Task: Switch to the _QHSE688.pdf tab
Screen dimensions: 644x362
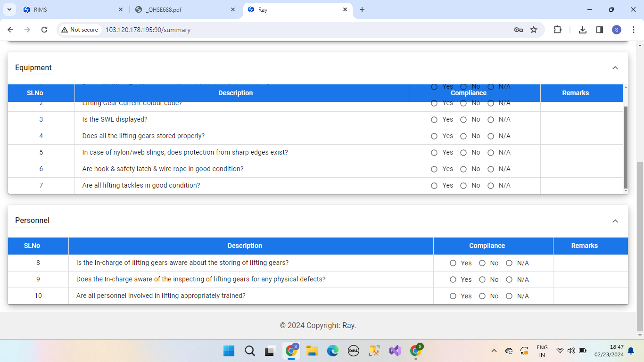Action: 184,9
